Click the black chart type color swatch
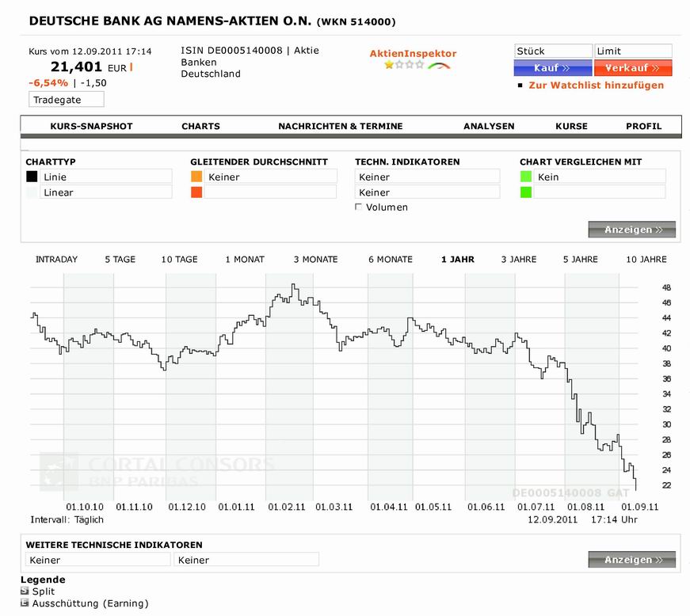This screenshot has height=616, width=690. pos(32,177)
